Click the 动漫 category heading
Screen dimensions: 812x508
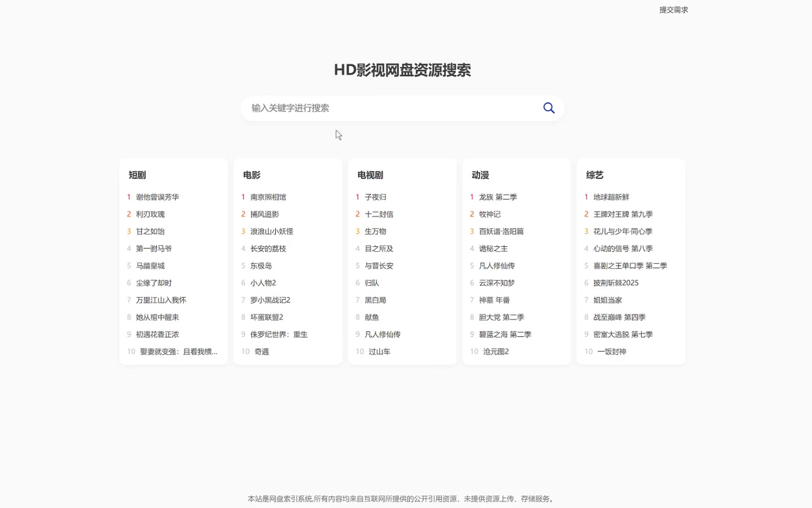480,175
